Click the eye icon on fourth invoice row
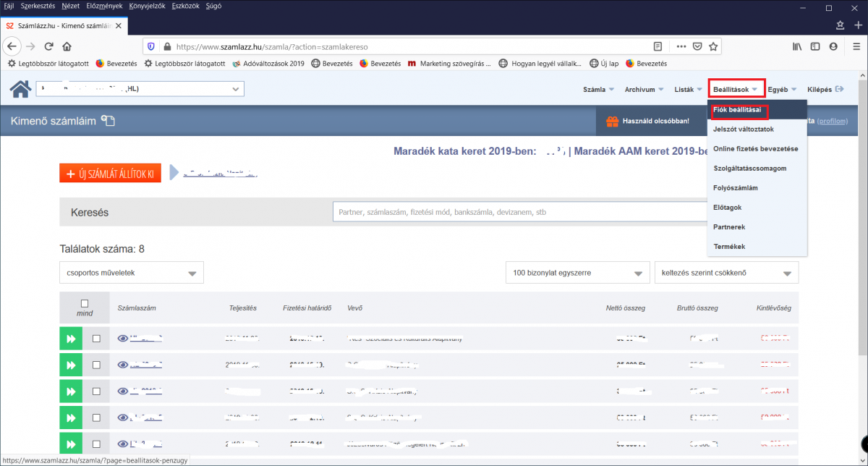The width and height of the screenshot is (868, 466). [x=122, y=418]
